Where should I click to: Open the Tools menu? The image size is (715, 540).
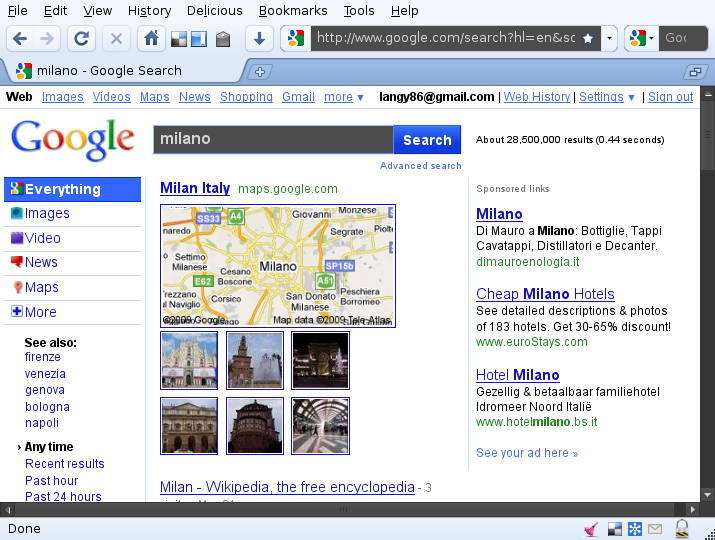pos(359,10)
